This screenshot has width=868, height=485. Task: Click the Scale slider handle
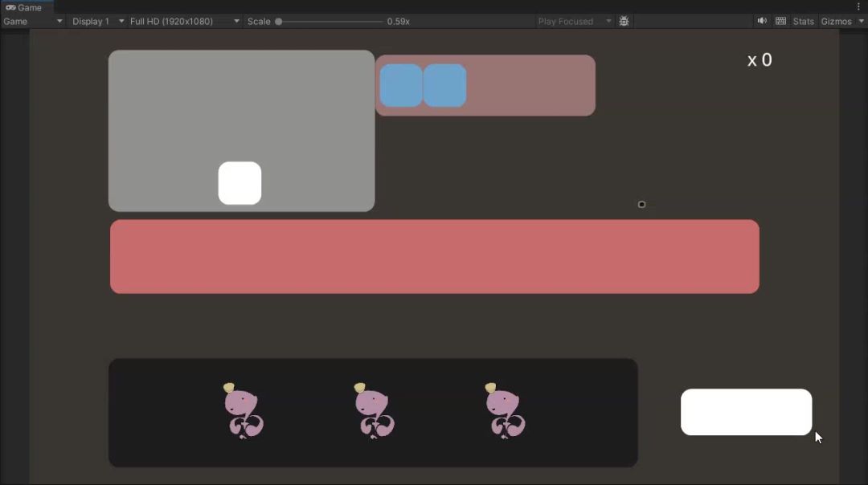point(279,22)
